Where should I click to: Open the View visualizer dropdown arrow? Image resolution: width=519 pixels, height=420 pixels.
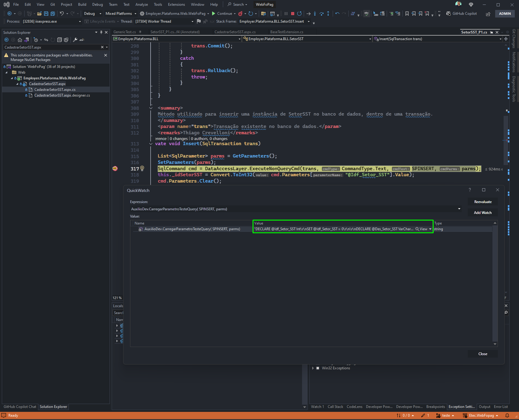point(430,229)
